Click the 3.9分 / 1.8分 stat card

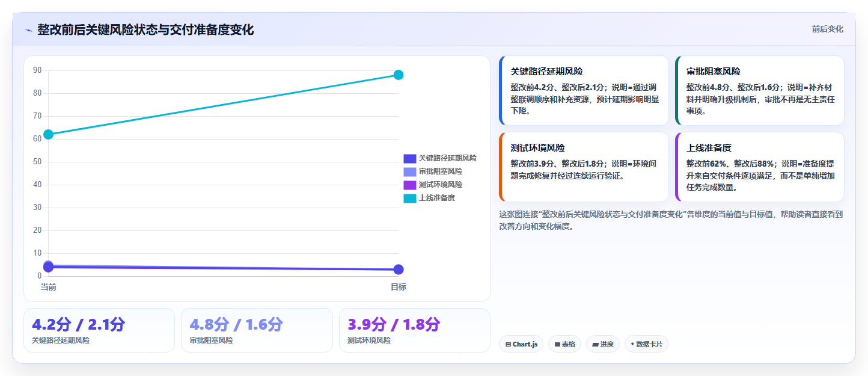click(x=414, y=330)
